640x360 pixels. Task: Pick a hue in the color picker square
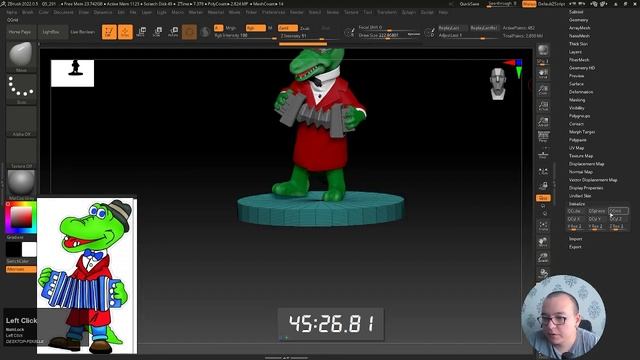coord(21,218)
